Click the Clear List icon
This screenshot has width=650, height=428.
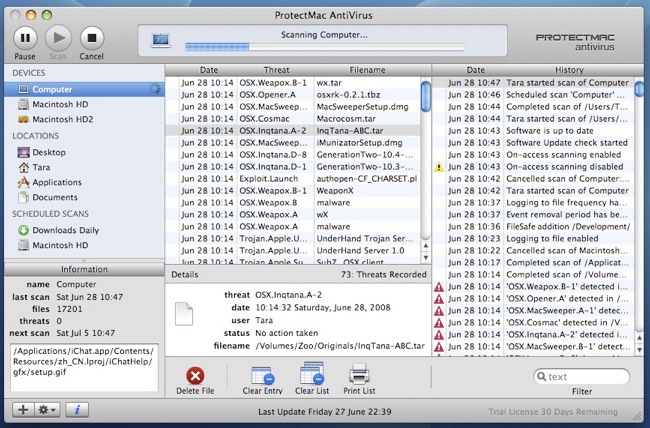tap(314, 376)
